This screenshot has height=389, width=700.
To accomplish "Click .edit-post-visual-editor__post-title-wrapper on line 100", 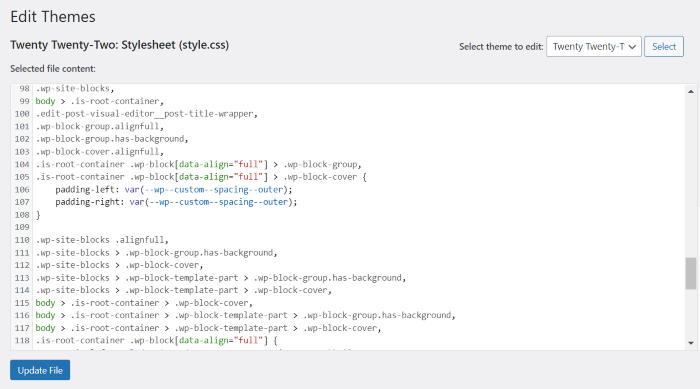I will coord(146,114).
